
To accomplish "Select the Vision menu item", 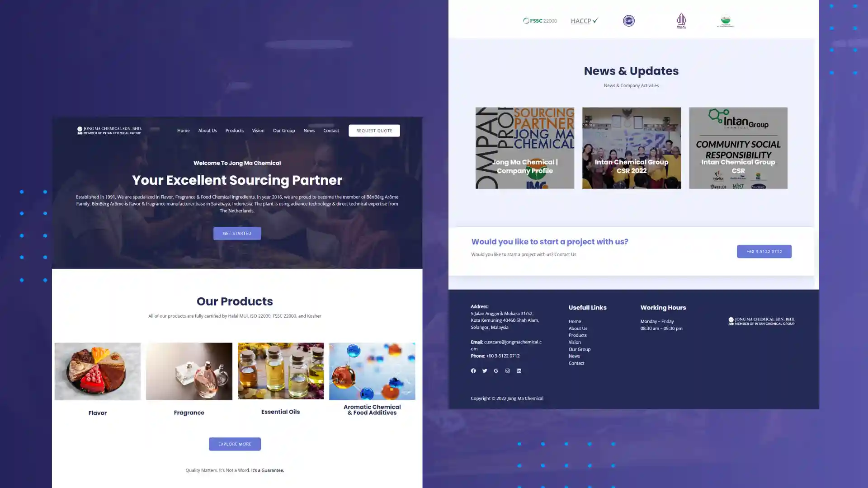I will click(x=258, y=131).
